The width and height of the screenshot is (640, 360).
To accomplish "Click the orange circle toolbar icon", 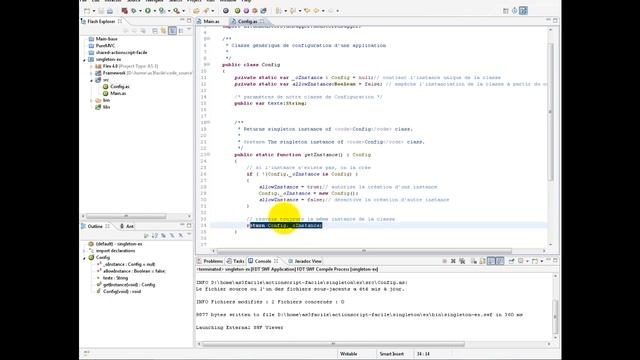I will point(255,11).
